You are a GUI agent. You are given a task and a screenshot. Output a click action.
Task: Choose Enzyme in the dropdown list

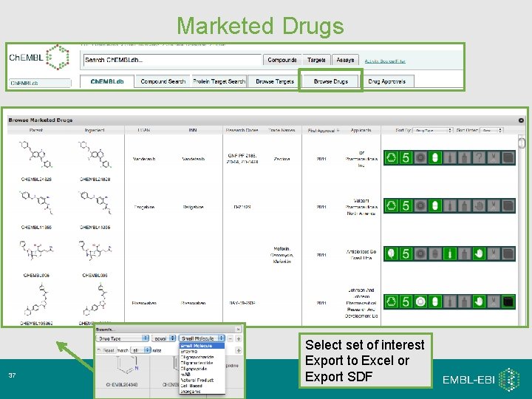(202, 352)
